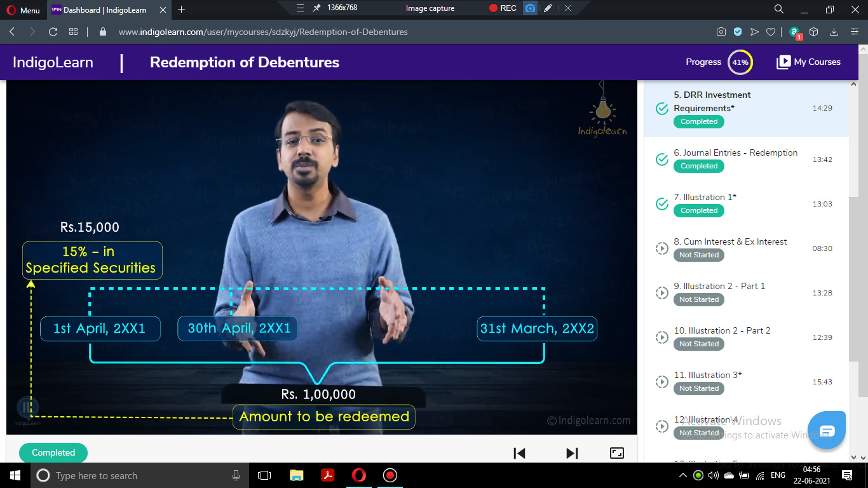Switch to Dashboard | IndigoLearn tab

pyautogui.click(x=104, y=10)
